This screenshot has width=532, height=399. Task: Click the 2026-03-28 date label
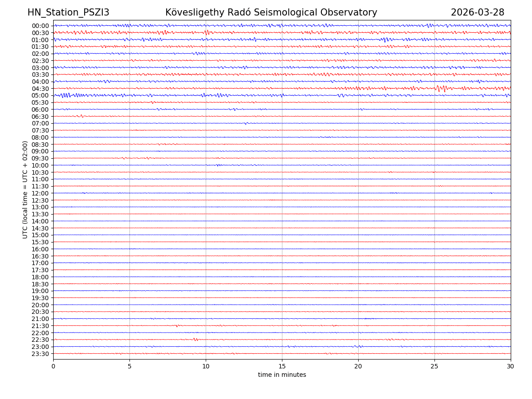click(477, 13)
